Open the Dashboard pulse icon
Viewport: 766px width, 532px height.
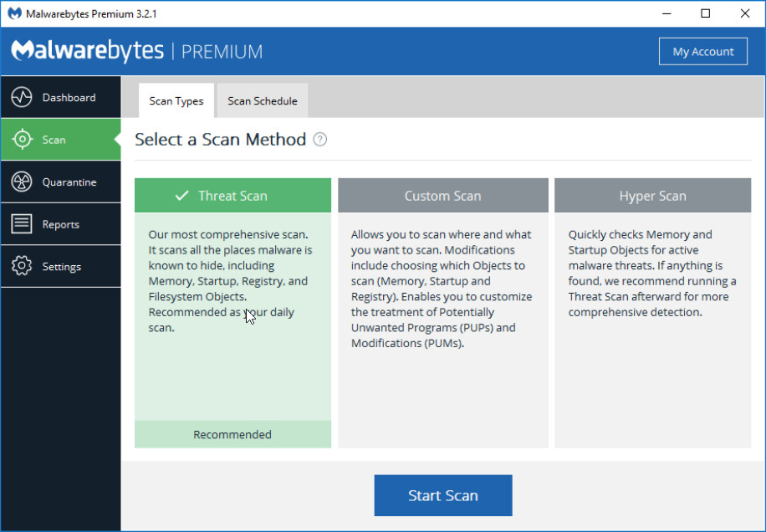pos(22,97)
